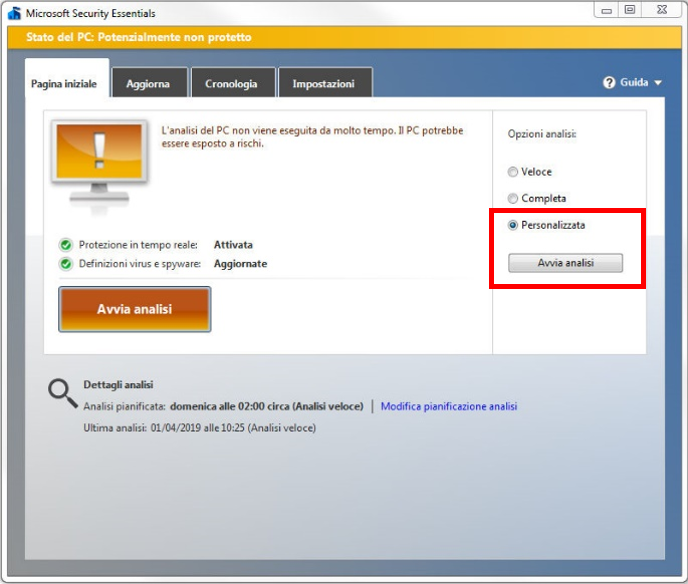Open the Guida help menu label

[634, 82]
